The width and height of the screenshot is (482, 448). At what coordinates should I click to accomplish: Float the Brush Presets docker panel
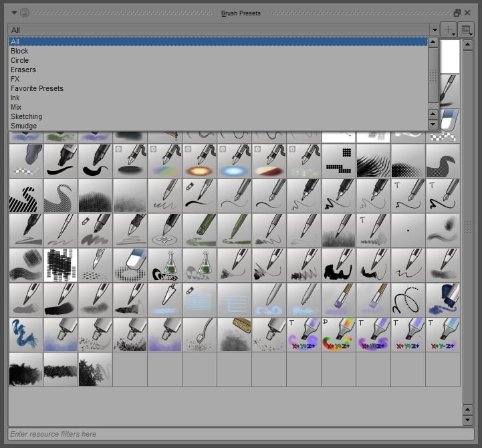point(457,13)
